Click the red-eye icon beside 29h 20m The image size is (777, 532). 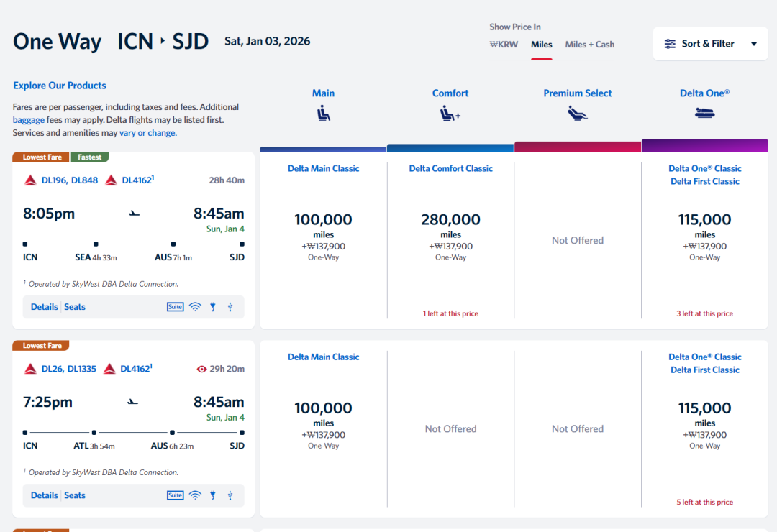click(201, 369)
